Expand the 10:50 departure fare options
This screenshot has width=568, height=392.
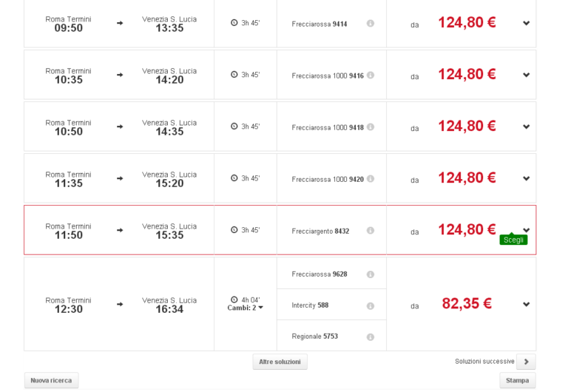pyautogui.click(x=527, y=126)
